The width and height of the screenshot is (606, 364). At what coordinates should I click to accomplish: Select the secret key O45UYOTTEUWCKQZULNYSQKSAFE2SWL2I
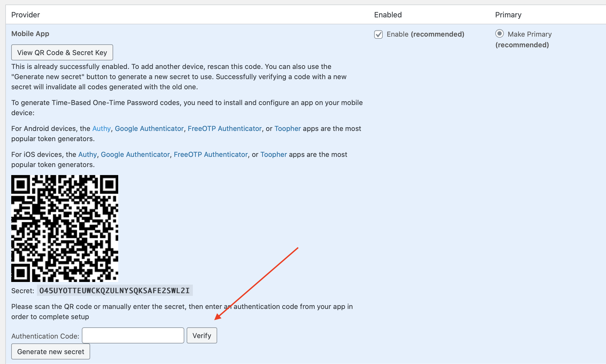point(115,291)
